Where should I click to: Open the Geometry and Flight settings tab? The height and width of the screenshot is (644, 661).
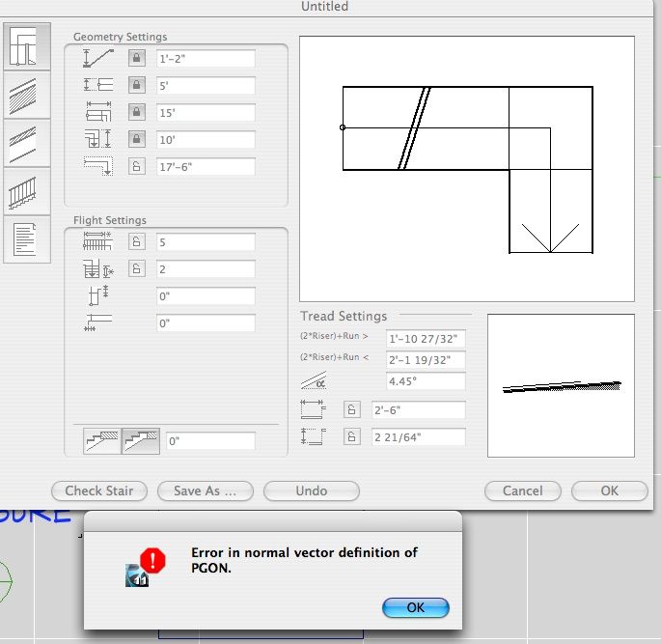click(27, 46)
